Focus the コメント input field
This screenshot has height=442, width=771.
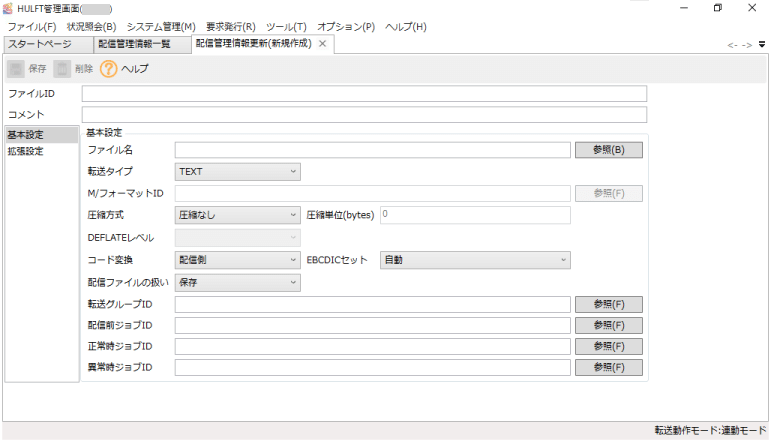tap(364, 115)
